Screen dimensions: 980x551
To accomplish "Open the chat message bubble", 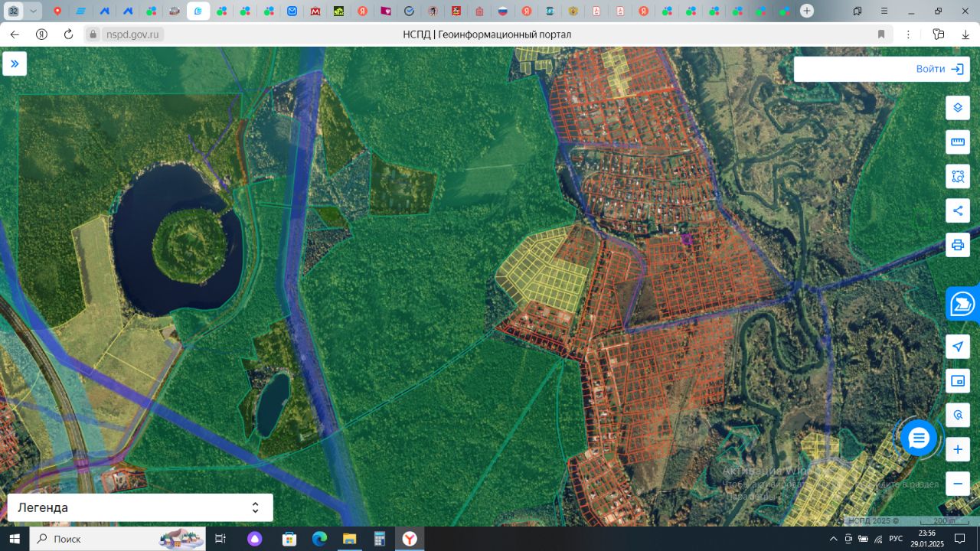I will tap(918, 439).
